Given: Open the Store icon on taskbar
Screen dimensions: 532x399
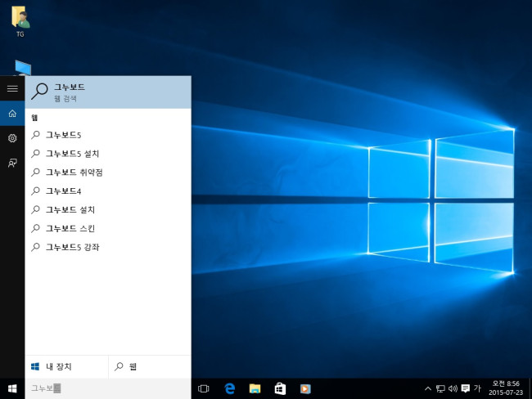Looking at the screenshot, I should [279, 388].
